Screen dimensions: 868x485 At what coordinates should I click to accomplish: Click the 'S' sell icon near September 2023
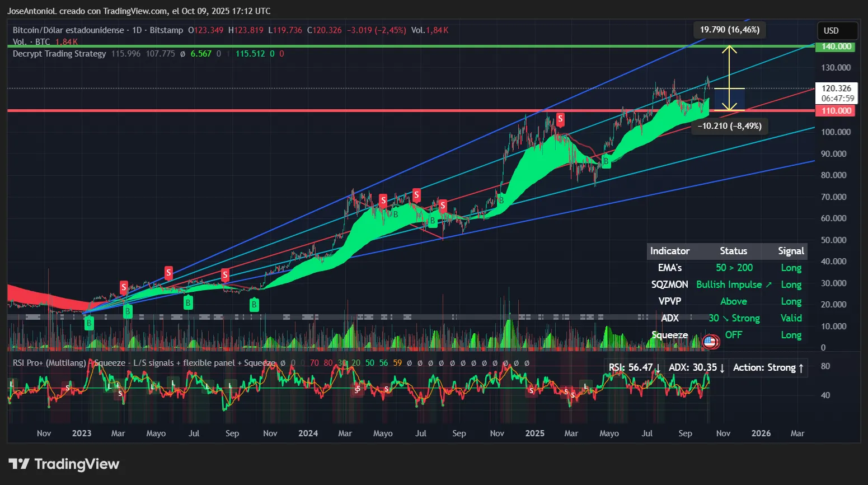pyautogui.click(x=225, y=275)
